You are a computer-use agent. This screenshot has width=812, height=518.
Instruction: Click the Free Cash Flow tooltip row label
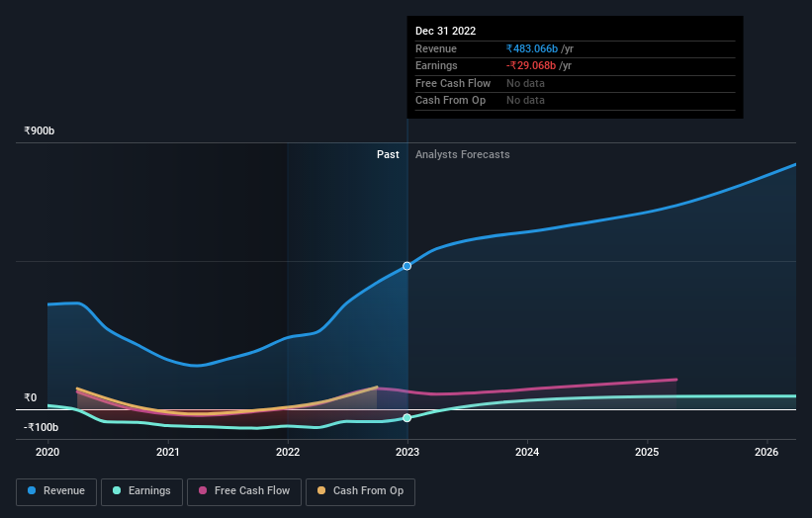pyautogui.click(x=453, y=83)
